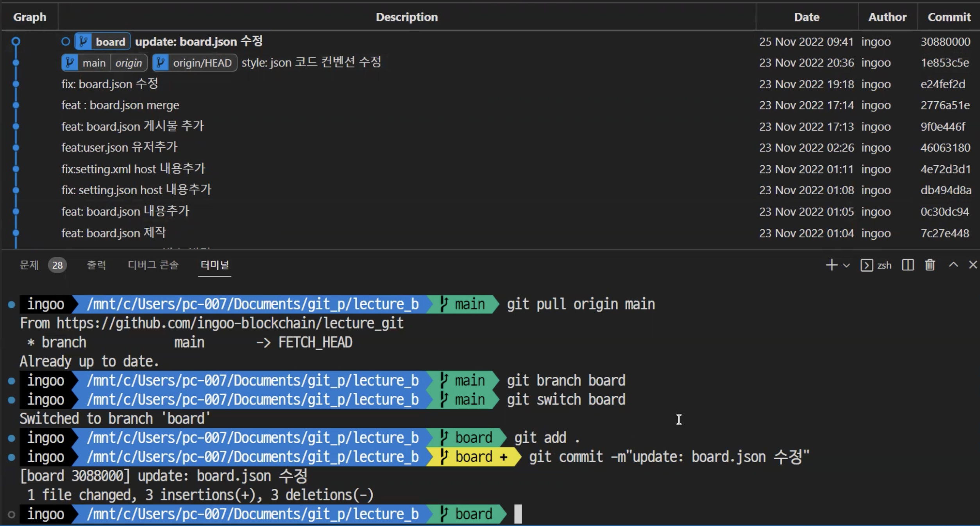This screenshot has width=980, height=526.
Task: Click the origin/HEAD branch label
Action: coord(195,63)
